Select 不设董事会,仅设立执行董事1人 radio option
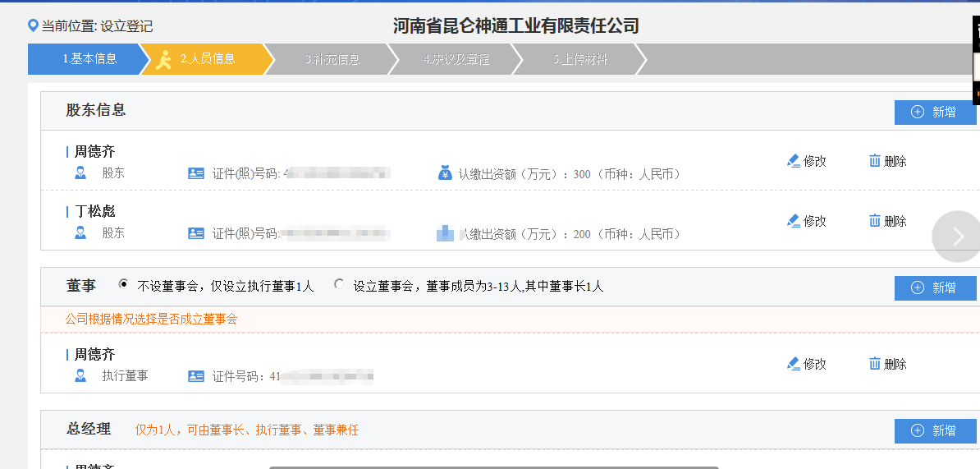 click(x=124, y=284)
